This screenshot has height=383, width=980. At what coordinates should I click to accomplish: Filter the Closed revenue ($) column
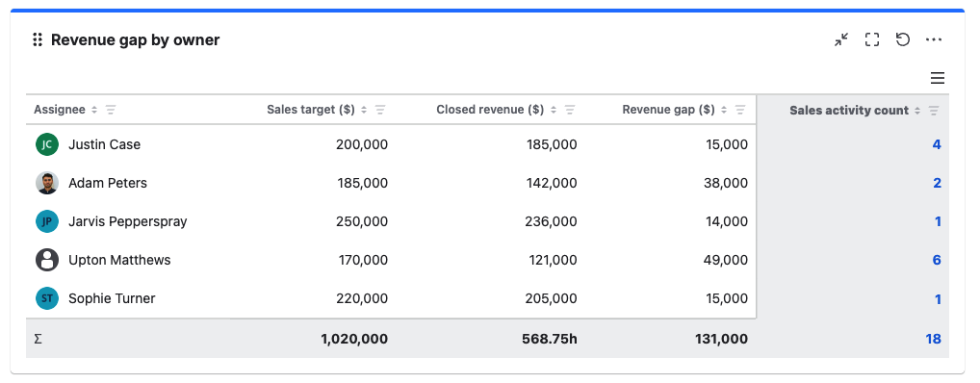coord(569,110)
